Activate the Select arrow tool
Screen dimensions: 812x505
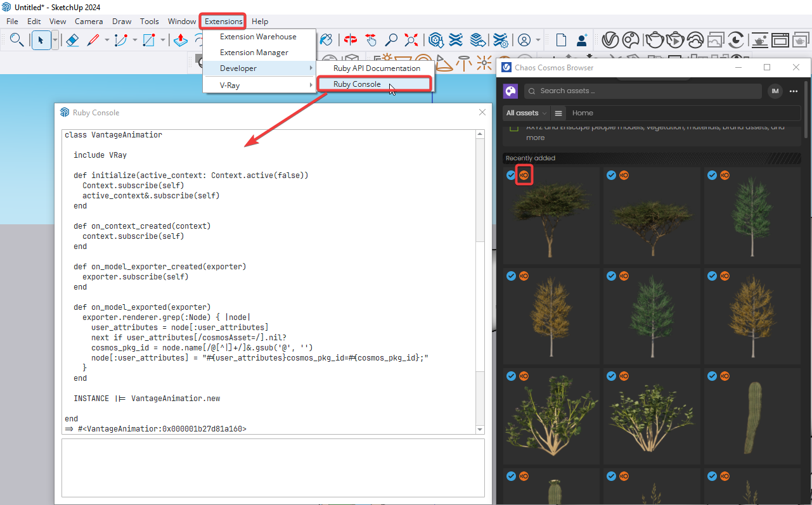pyautogui.click(x=41, y=40)
